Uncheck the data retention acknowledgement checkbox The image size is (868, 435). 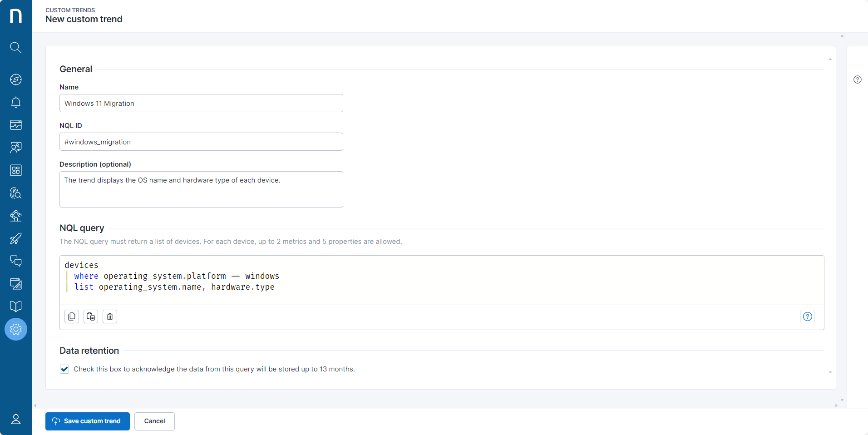(64, 369)
